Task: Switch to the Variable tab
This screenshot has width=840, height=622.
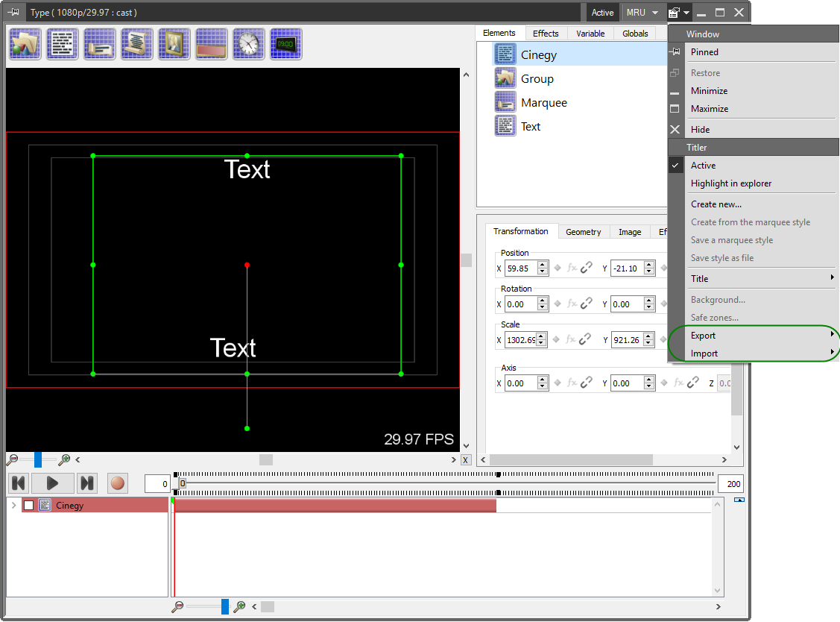Action: (590, 34)
